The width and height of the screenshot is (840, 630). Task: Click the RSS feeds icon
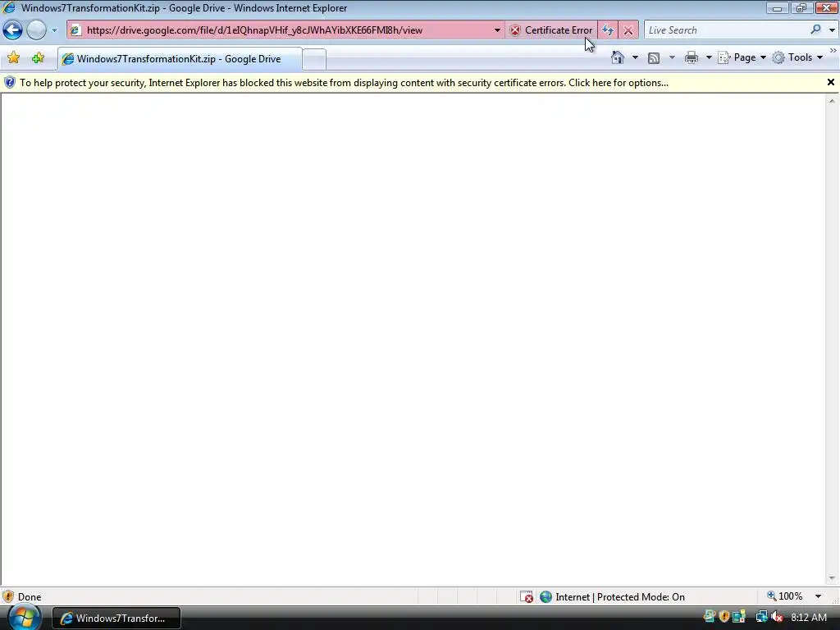click(654, 57)
